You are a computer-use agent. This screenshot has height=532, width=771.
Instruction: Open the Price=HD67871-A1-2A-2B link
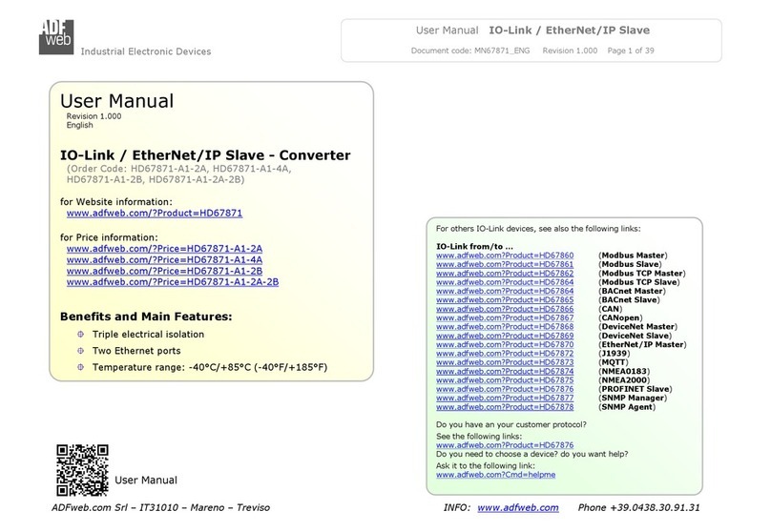pos(173,282)
